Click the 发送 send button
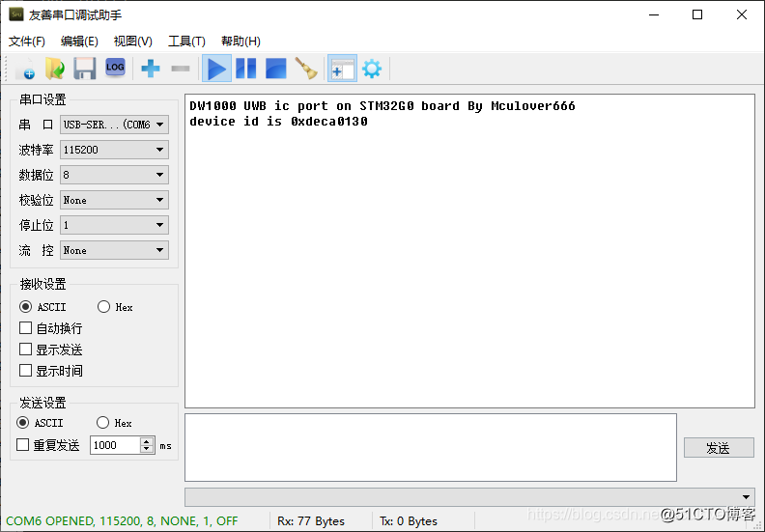The image size is (765, 532). click(719, 448)
